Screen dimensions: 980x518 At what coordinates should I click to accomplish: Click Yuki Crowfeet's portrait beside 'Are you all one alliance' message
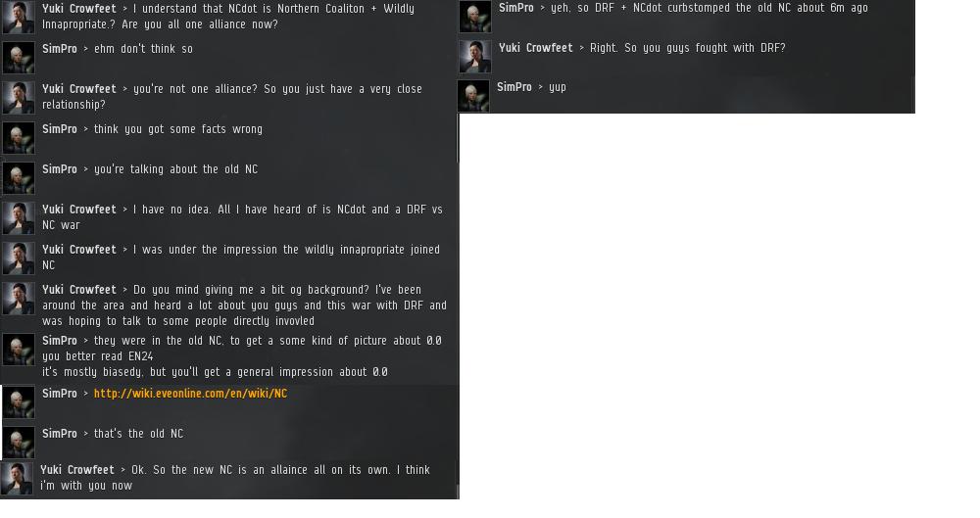pos(19,17)
